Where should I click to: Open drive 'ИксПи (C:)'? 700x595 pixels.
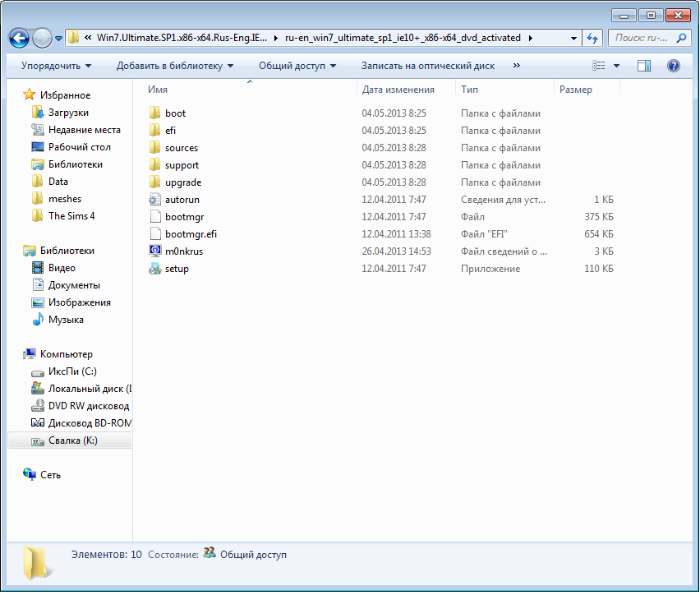72,371
